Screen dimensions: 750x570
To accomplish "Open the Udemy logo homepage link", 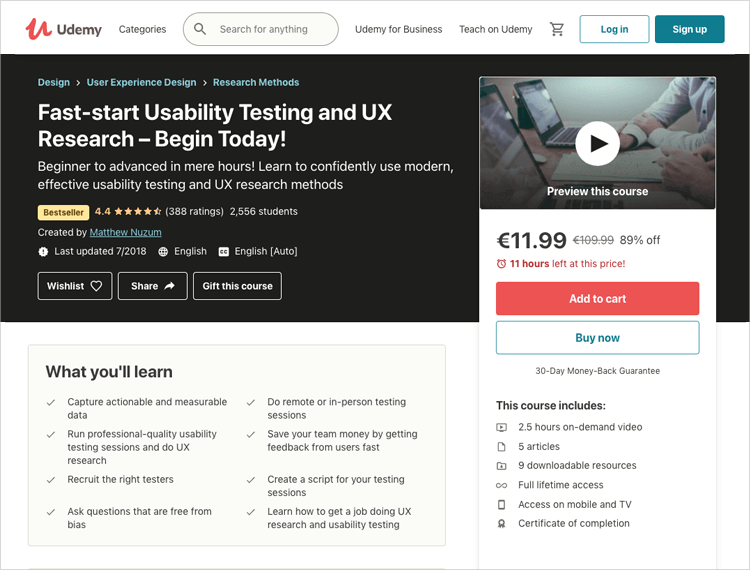I will pos(63,29).
